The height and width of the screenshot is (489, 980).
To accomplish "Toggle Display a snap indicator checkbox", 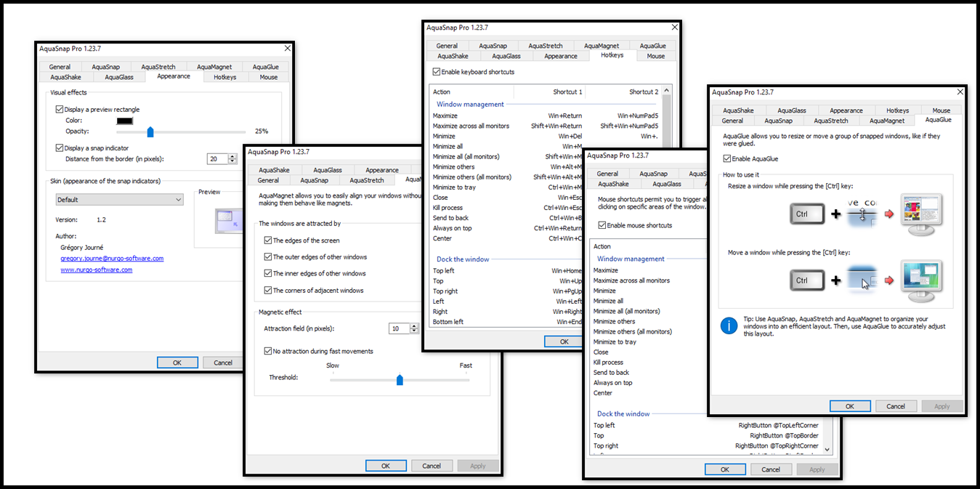I will 60,147.
